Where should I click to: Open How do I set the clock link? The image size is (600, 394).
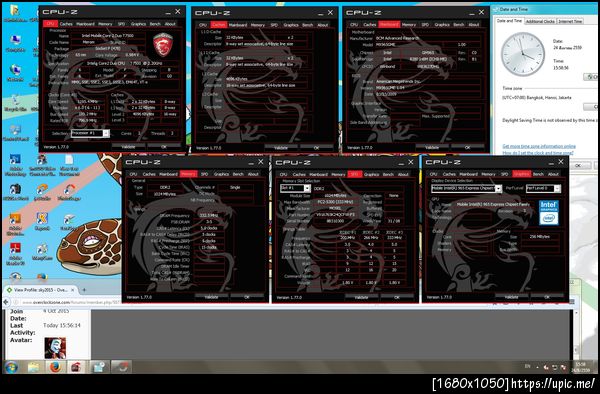point(538,153)
